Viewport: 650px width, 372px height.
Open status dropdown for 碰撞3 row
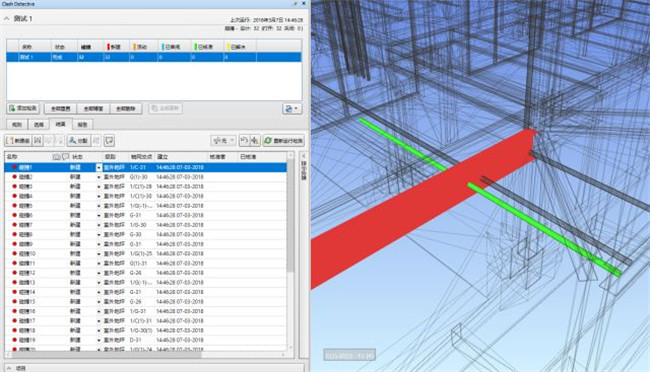(99, 187)
